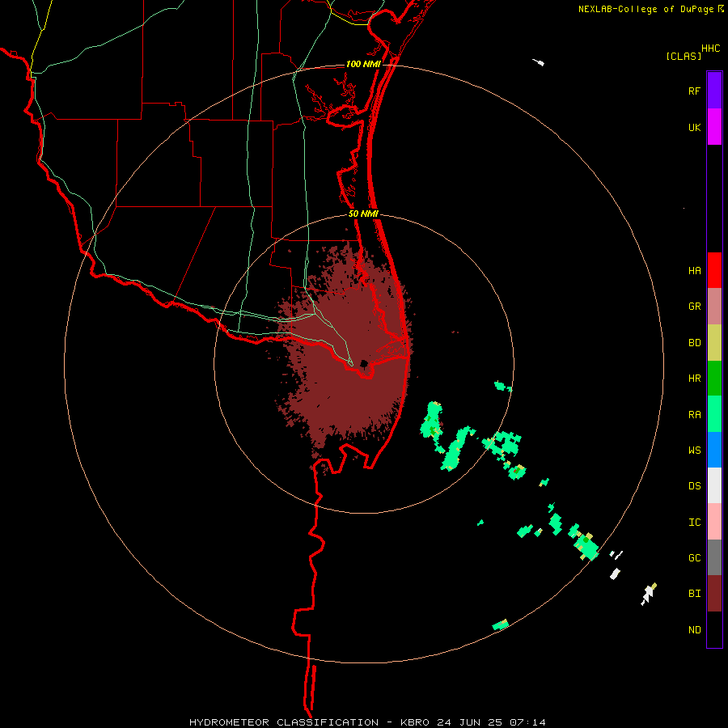Click the IC pink legend swatch
Viewport: 728px width, 728px height.
click(x=714, y=522)
